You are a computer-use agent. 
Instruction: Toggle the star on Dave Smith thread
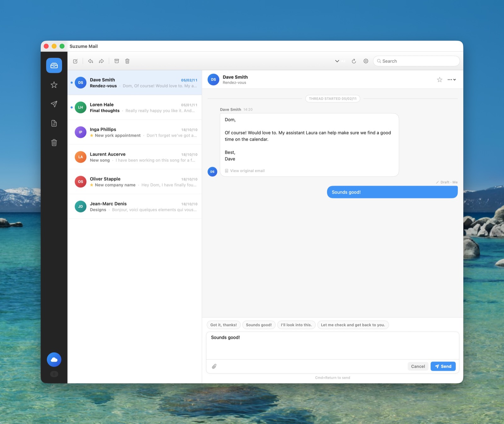click(x=439, y=80)
